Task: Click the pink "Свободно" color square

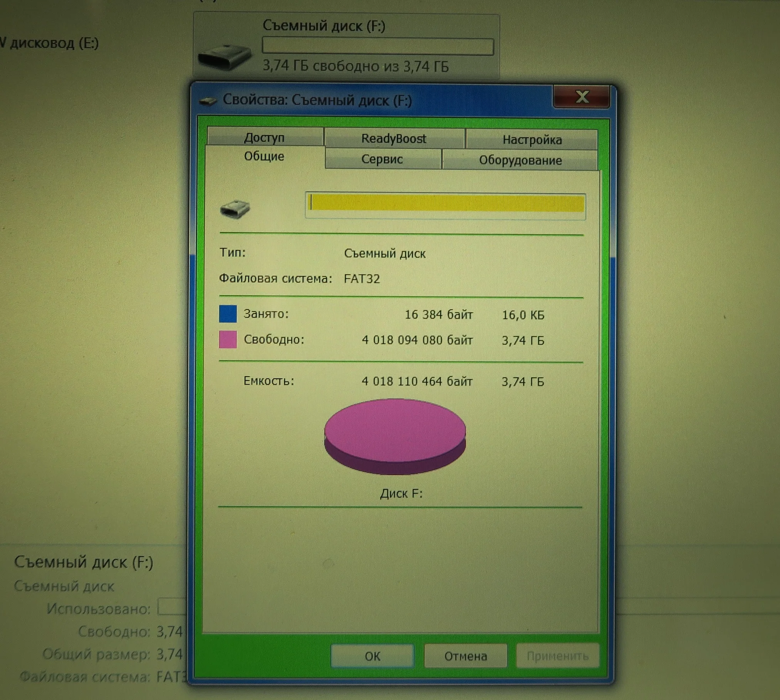Action: coord(228,340)
